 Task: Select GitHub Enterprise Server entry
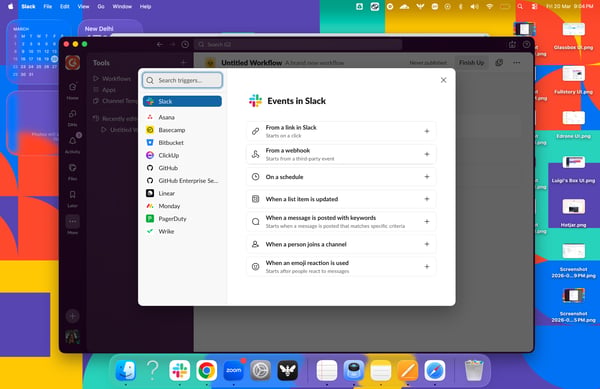tap(182, 181)
